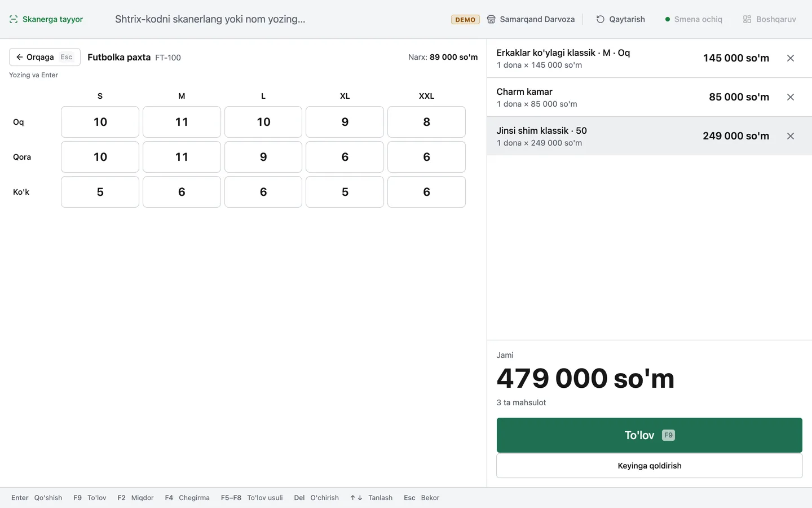Delete Jinsi shim klassik cart line
This screenshot has height=508, width=812.
[x=791, y=136]
